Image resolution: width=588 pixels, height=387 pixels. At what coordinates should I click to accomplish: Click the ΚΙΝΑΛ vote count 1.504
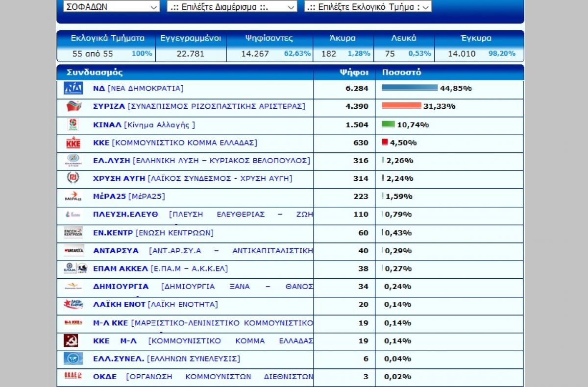tap(357, 125)
